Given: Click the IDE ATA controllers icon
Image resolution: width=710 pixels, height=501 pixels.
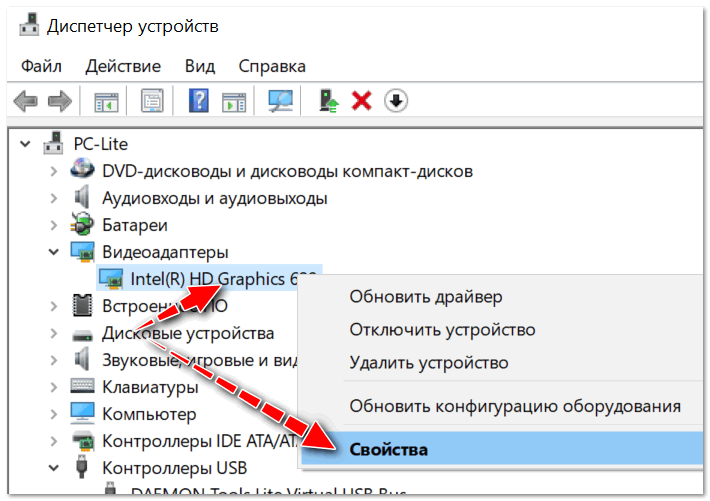Looking at the screenshot, I should [x=83, y=441].
